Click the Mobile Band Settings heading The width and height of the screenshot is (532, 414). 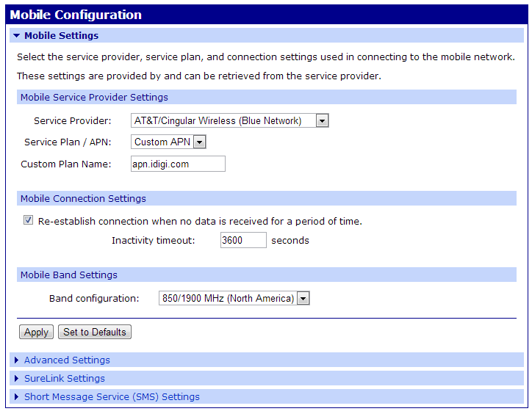tap(69, 275)
